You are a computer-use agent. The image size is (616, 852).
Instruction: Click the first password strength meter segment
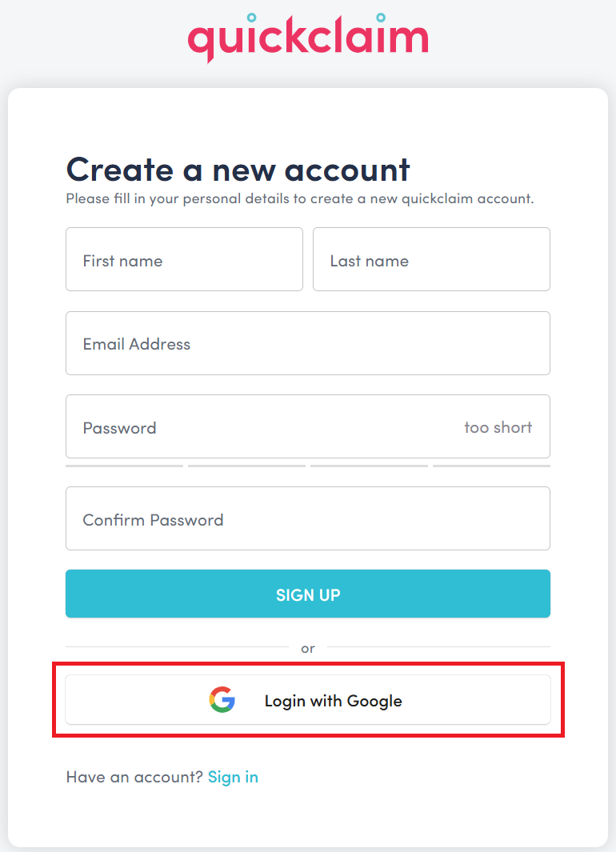tap(124, 465)
